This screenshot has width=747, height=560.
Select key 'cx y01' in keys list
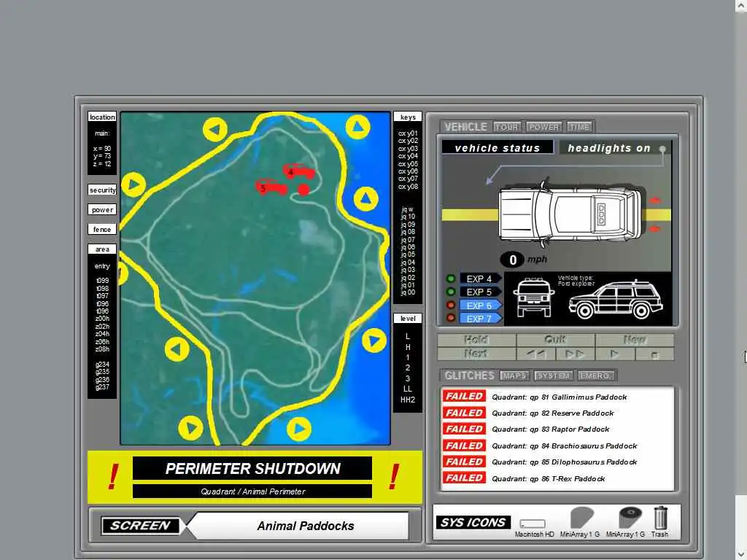(408, 133)
